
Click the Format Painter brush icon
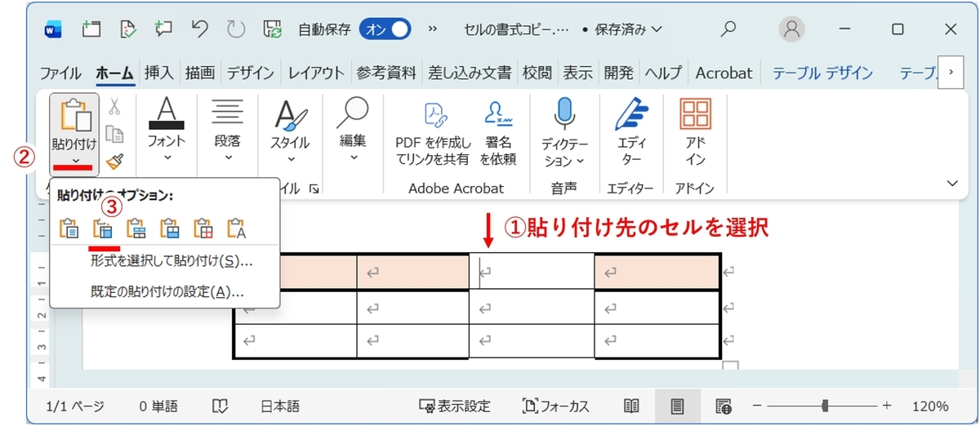(115, 161)
